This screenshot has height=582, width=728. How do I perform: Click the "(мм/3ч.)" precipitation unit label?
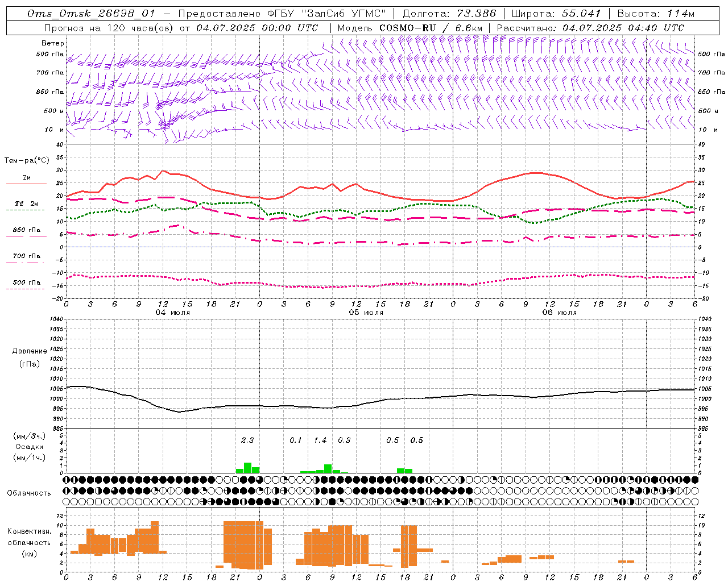tap(30, 436)
